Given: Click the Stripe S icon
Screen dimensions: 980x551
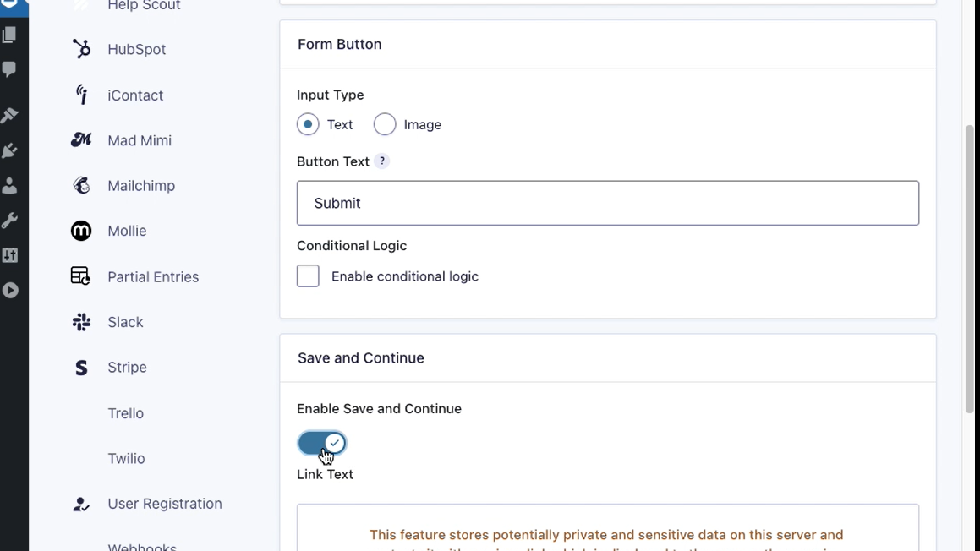Looking at the screenshot, I should click(x=81, y=368).
